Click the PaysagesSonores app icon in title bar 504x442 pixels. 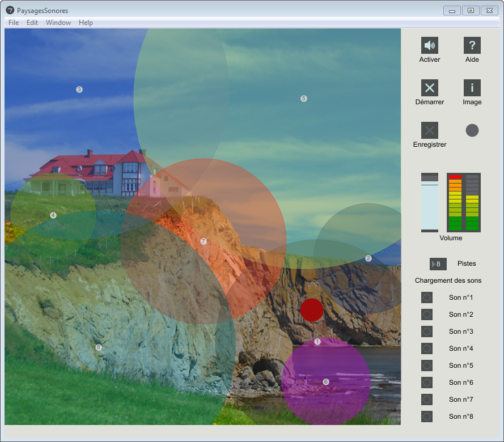(x=10, y=10)
